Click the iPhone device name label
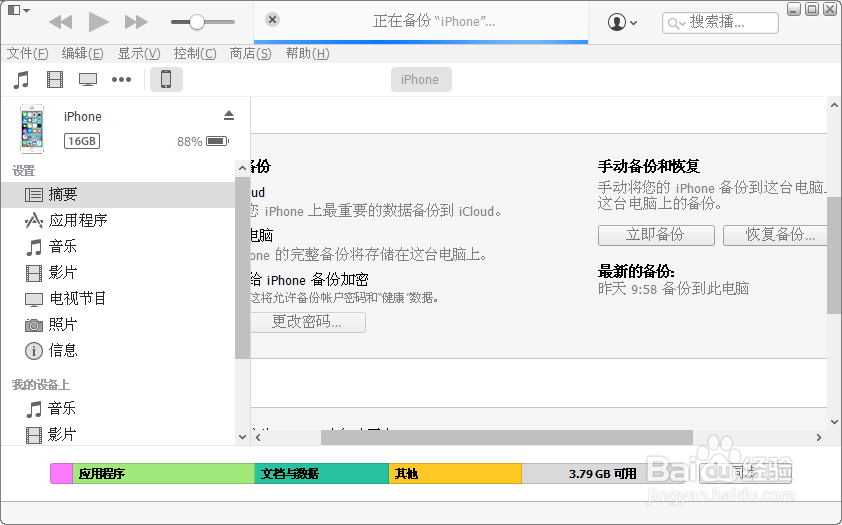The width and height of the screenshot is (842, 525). 83,116
